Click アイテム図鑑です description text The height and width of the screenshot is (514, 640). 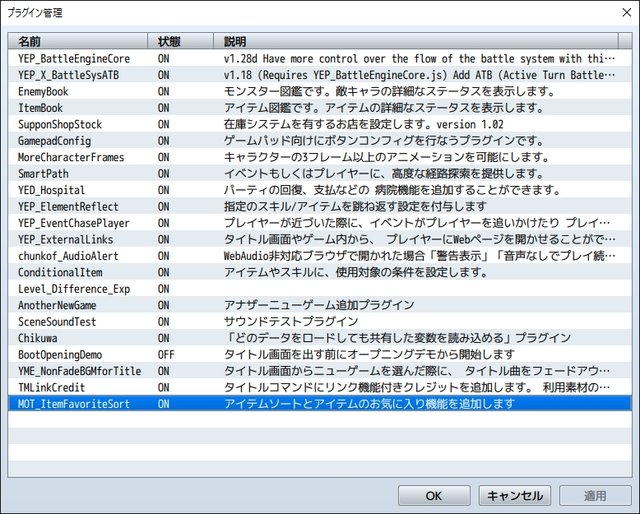[x=384, y=108]
